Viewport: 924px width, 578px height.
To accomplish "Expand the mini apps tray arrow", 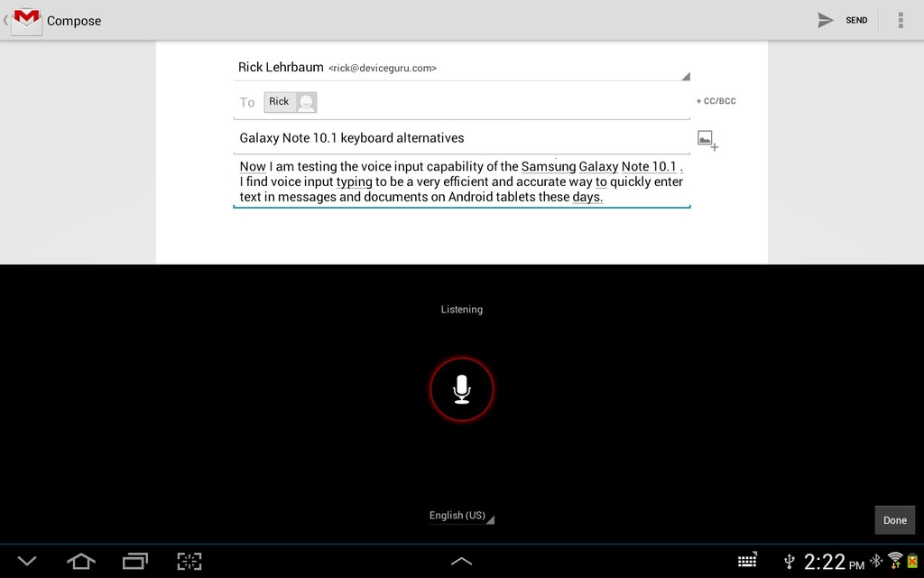I will pyautogui.click(x=461, y=562).
